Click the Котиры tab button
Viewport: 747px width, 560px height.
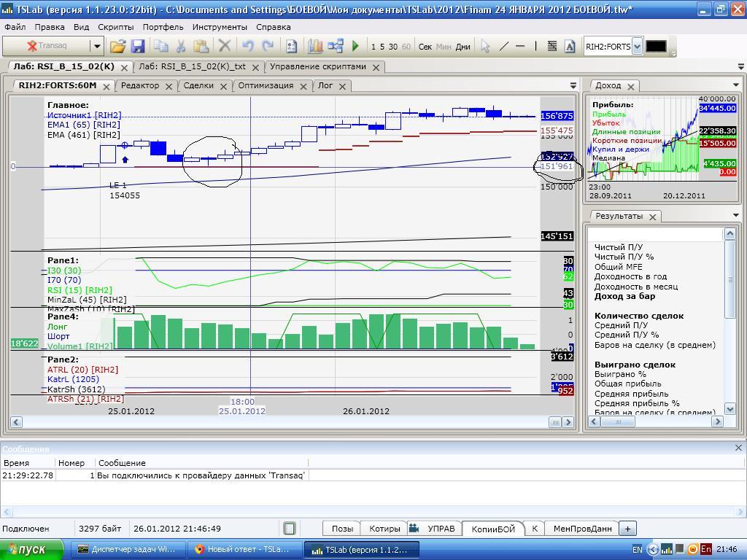coord(384,529)
